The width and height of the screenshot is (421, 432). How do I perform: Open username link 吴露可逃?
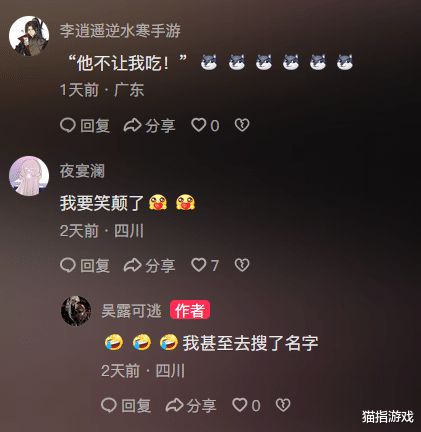pos(131,311)
